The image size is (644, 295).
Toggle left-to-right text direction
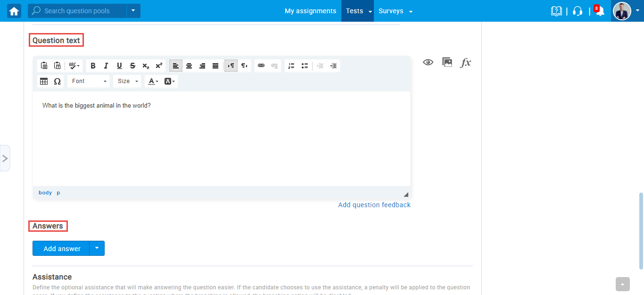tap(231, 66)
